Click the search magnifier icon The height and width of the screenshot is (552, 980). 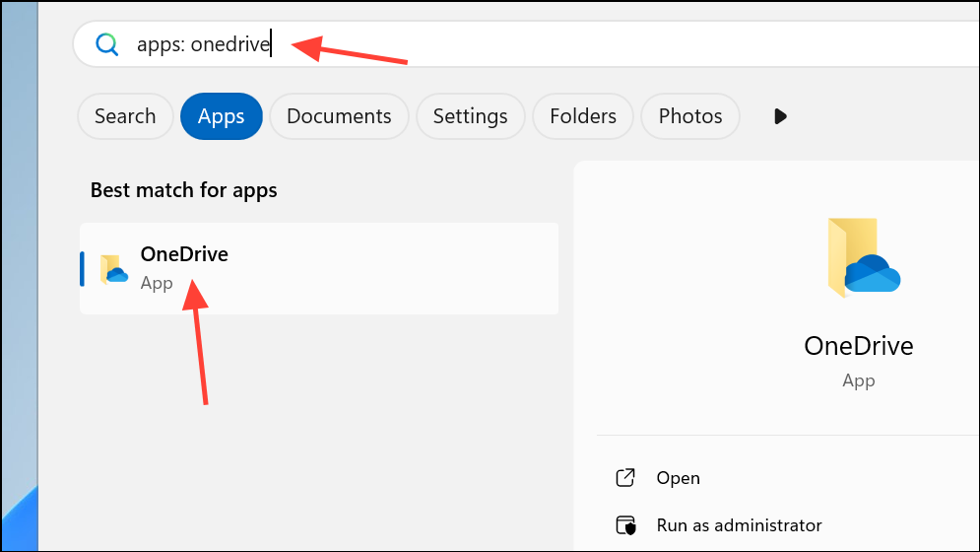[x=107, y=44]
